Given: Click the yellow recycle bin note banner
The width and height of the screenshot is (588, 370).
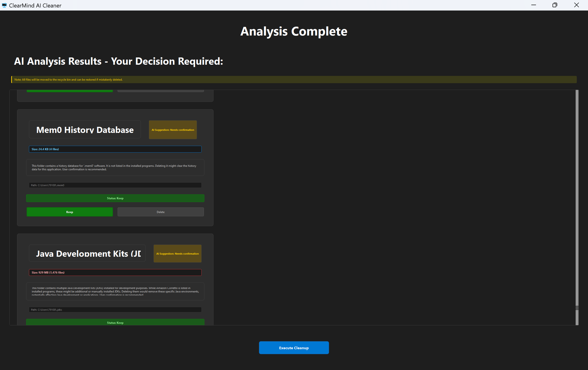Looking at the screenshot, I should point(294,80).
